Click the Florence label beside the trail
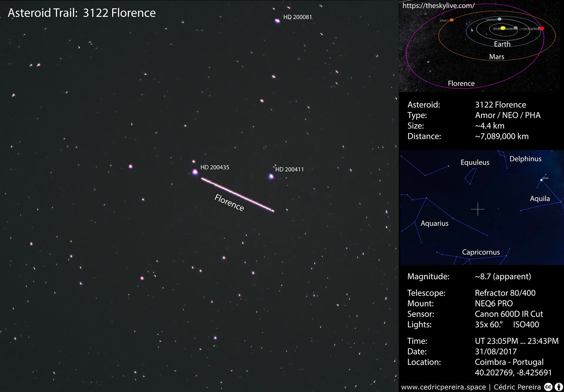 (229, 203)
